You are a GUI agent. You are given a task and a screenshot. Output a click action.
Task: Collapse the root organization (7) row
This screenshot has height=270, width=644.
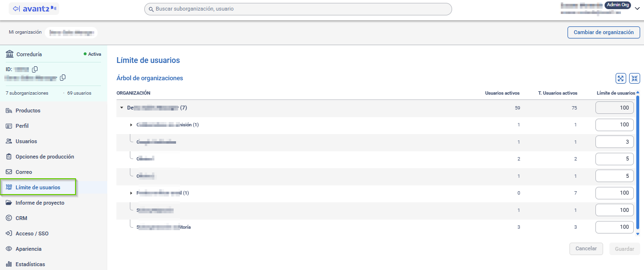pyautogui.click(x=122, y=108)
